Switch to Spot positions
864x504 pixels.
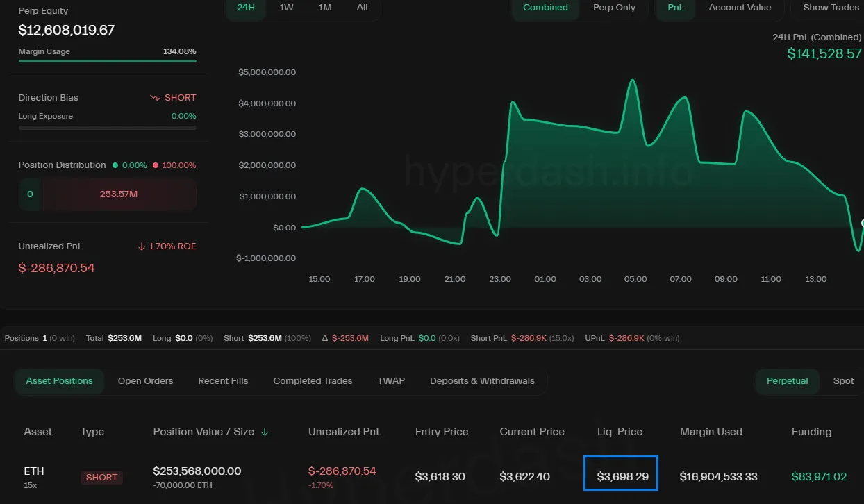843,381
